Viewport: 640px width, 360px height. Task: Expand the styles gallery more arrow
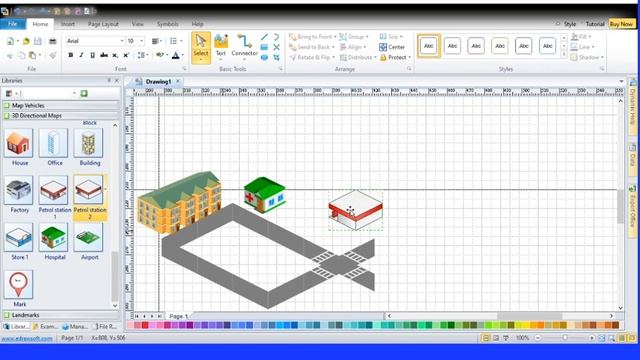(x=564, y=54)
